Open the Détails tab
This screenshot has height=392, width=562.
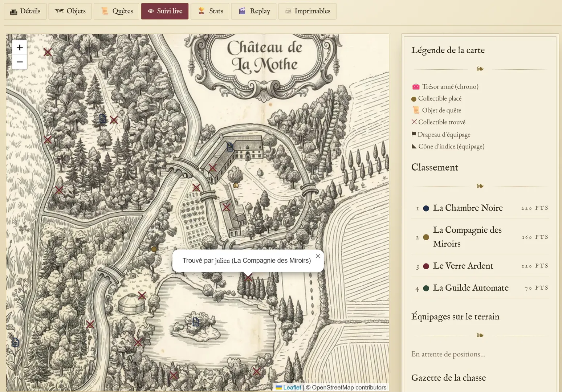[x=25, y=11]
